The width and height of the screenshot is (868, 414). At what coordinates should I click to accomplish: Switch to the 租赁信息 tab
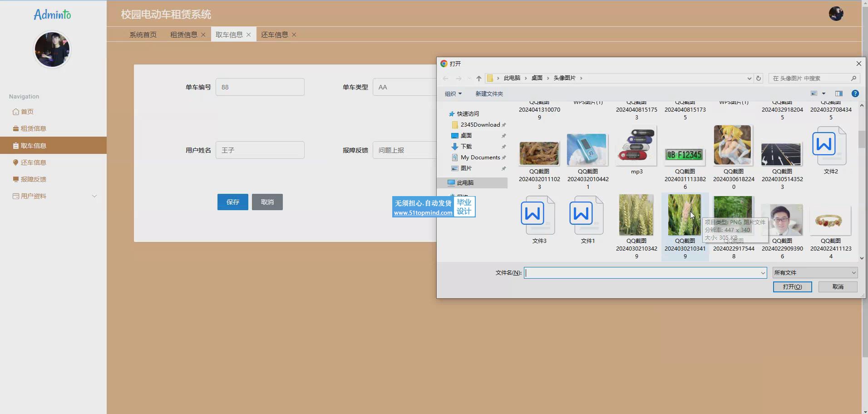[x=184, y=34]
